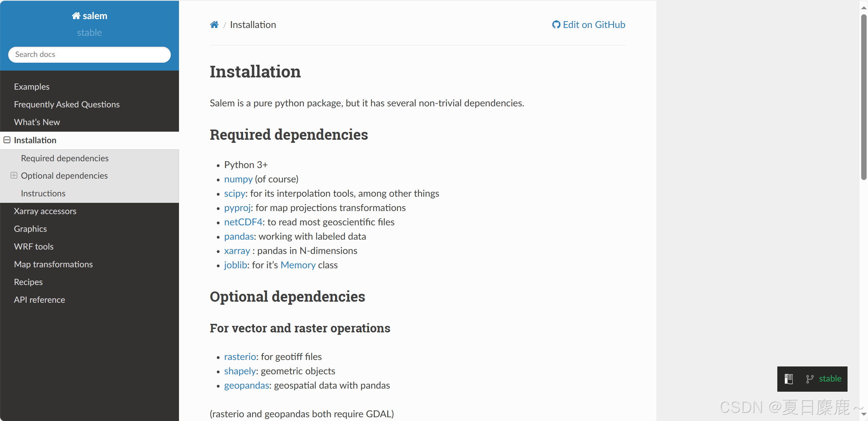868x421 pixels.
Task: Open the stable version flyout menu
Action: [830, 379]
